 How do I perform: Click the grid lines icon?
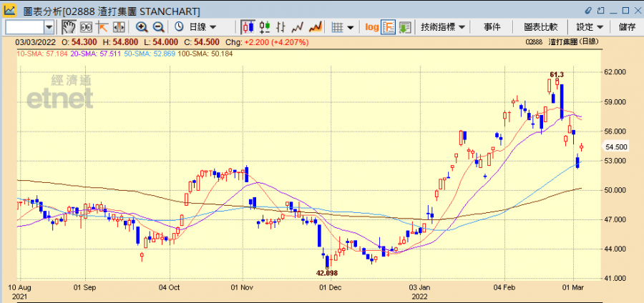click(x=337, y=27)
